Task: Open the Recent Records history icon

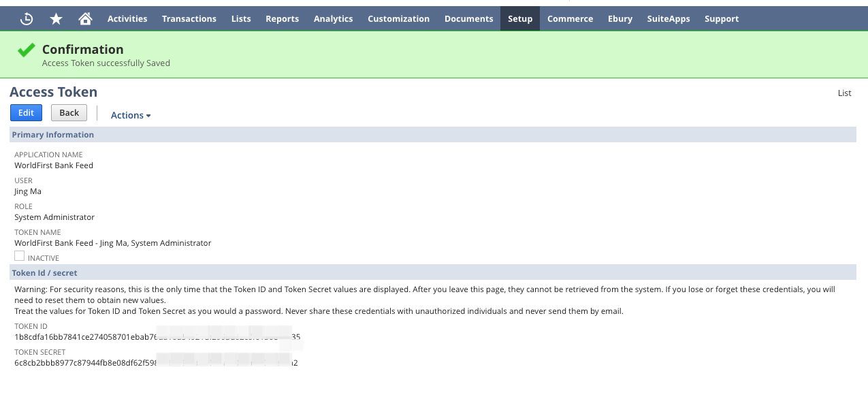Action: click(x=27, y=19)
